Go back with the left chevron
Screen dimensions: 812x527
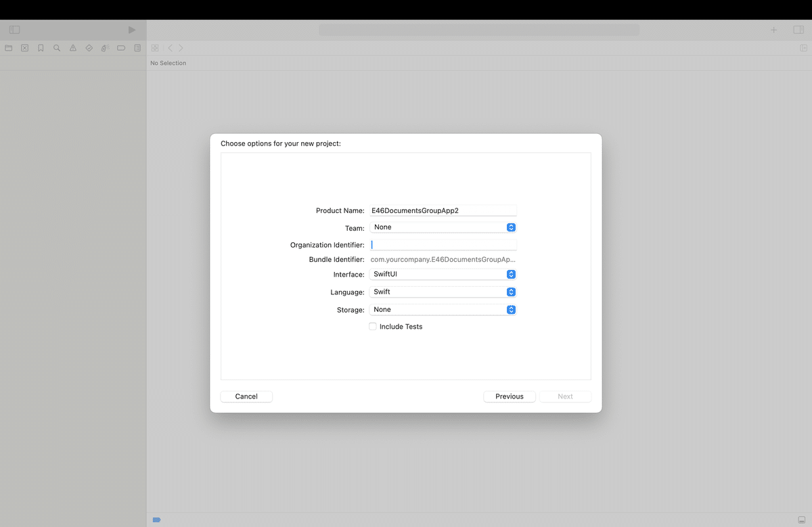(x=170, y=48)
